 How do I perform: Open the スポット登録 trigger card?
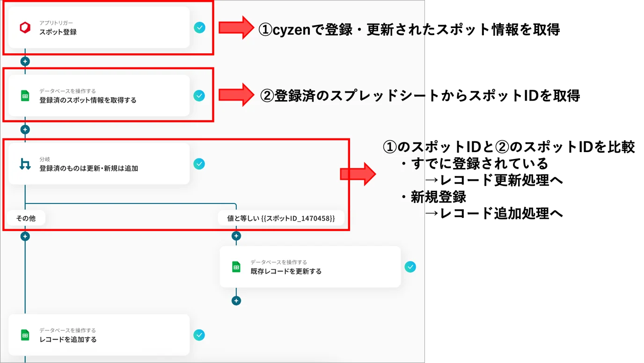pyautogui.click(x=99, y=28)
